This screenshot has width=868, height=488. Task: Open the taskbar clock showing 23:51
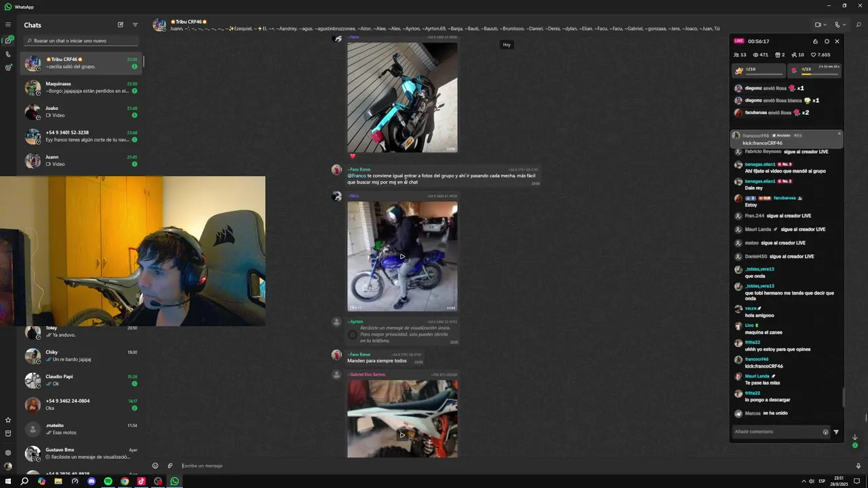pos(839,481)
